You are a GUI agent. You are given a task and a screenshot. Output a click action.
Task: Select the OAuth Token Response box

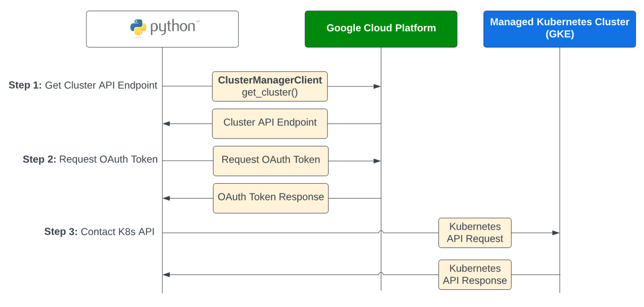point(270,198)
